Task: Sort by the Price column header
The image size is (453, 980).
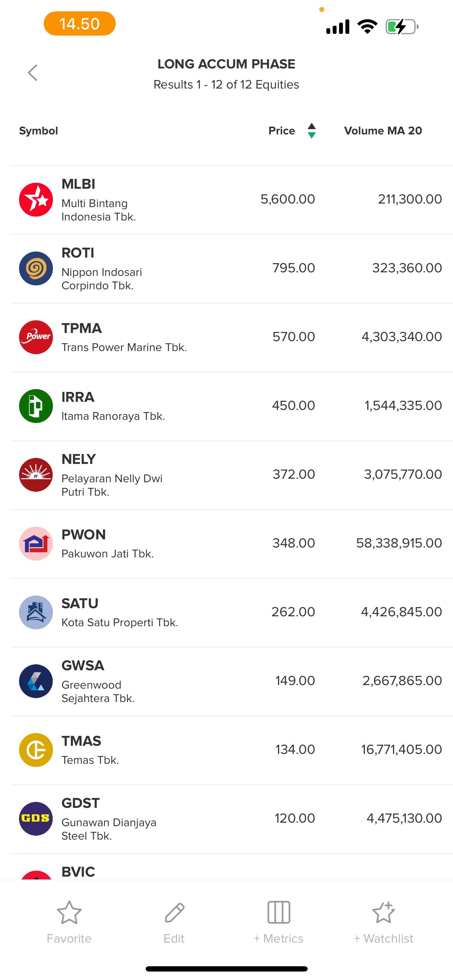Action: [x=282, y=131]
